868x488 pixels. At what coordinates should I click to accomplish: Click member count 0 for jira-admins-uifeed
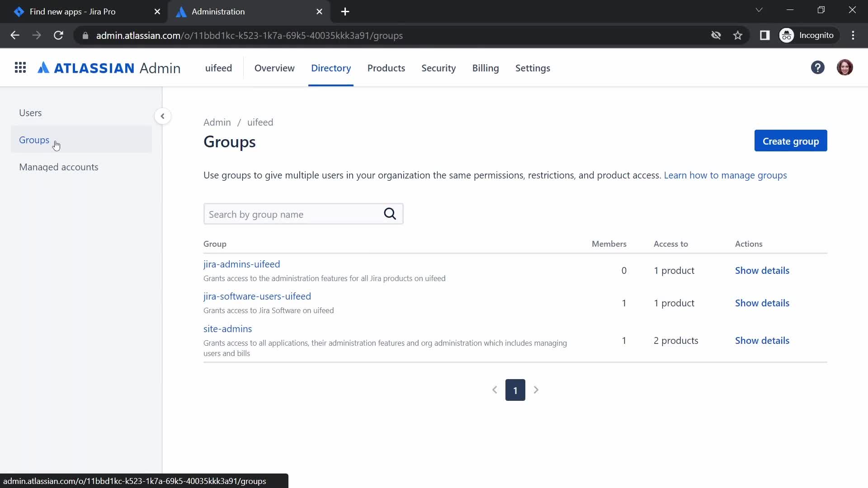coord(624,271)
